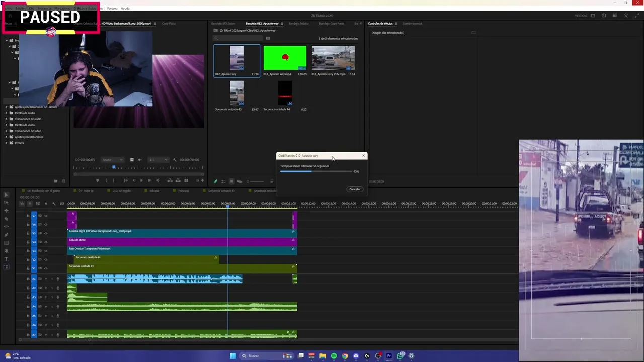644x362 pixels.
Task: Open the playback resolution 1/2 dropdown
Action: coord(158,160)
